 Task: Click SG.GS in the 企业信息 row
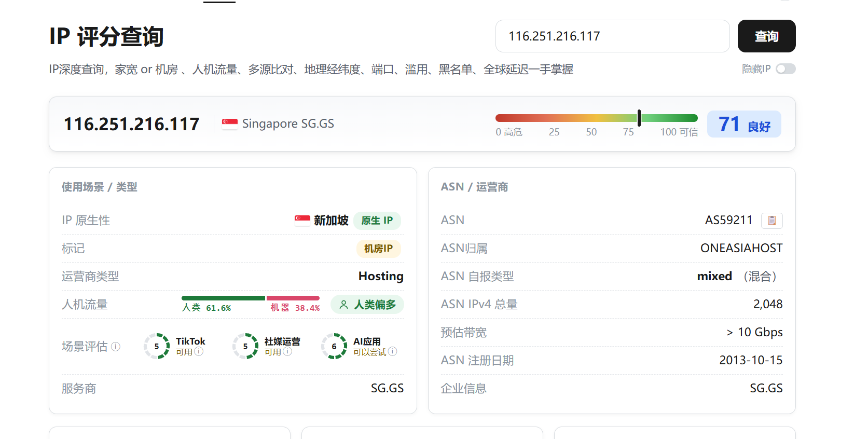coord(766,388)
